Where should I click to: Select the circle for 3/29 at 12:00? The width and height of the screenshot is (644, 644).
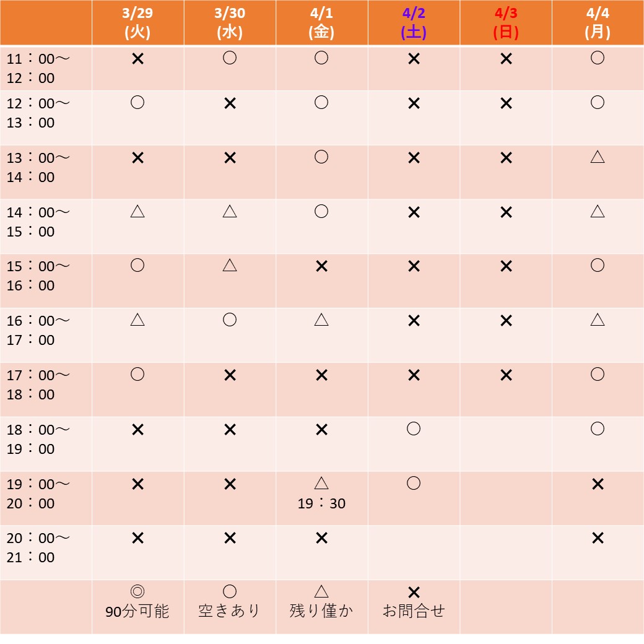tap(137, 102)
